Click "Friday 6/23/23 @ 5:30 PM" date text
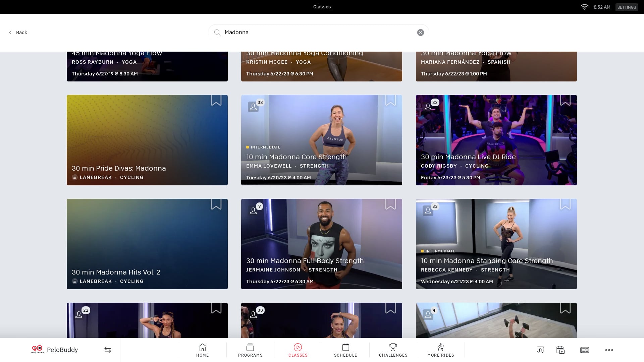This screenshot has height=362, width=644. click(x=450, y=178)
